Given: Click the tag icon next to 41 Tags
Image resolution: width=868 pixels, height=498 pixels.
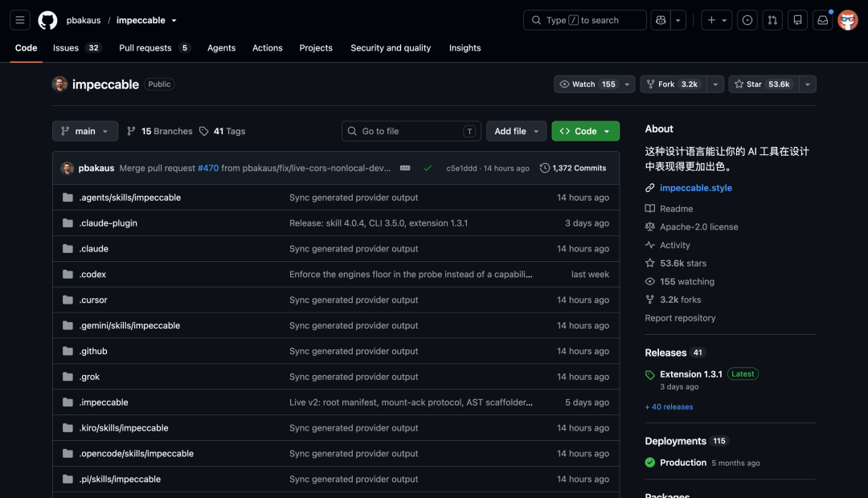Looking at the screenshot, I should pyautogui.click(x=203, y=131).
